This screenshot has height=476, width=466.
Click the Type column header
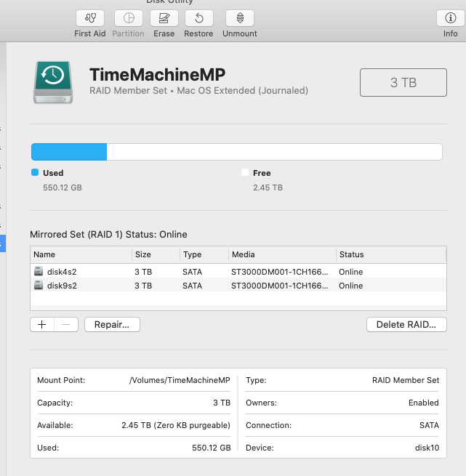204,254
